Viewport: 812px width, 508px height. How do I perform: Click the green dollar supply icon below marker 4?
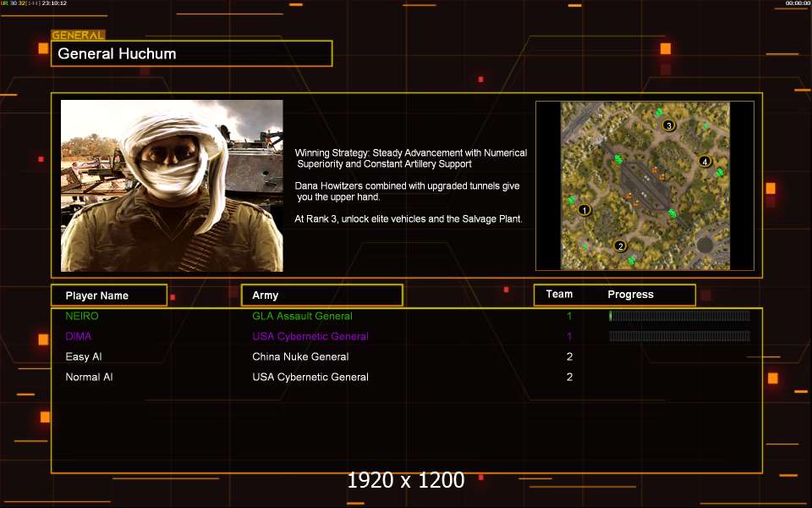pyautogui.click(x=719, y=173)
